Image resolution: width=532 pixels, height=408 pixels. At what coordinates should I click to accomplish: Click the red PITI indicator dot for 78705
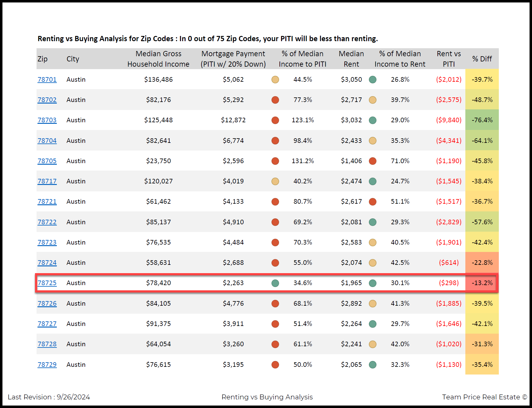point(275,161)
